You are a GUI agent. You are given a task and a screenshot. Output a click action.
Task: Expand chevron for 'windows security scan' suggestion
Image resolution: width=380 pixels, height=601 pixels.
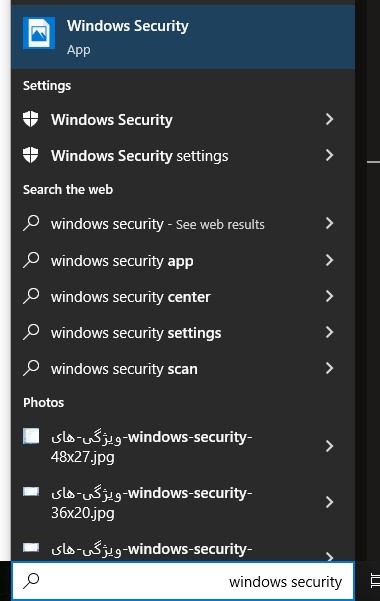point(329,368)
